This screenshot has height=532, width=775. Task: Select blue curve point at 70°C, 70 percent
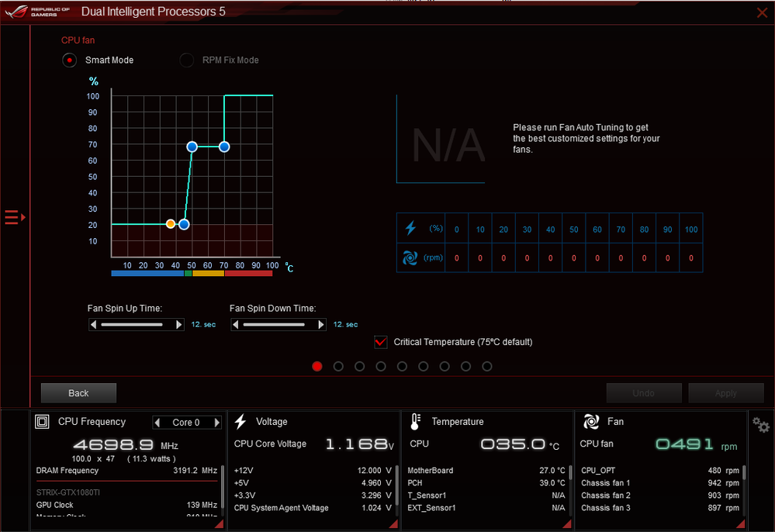click(224, 147)
